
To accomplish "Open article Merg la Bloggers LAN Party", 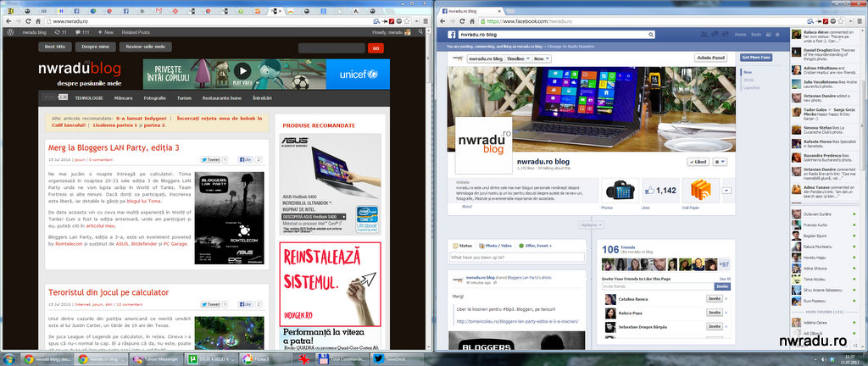I will point(114,148).
